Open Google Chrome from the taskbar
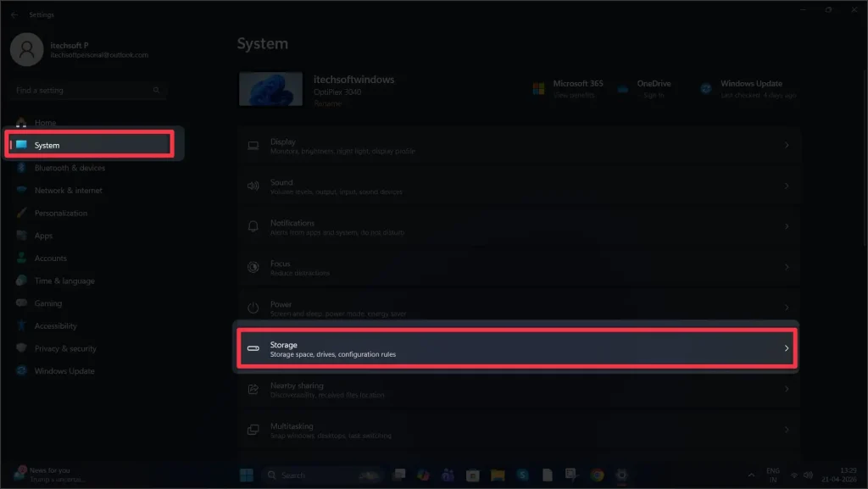Viewport: 868px width, 489px height. point(597,475)
